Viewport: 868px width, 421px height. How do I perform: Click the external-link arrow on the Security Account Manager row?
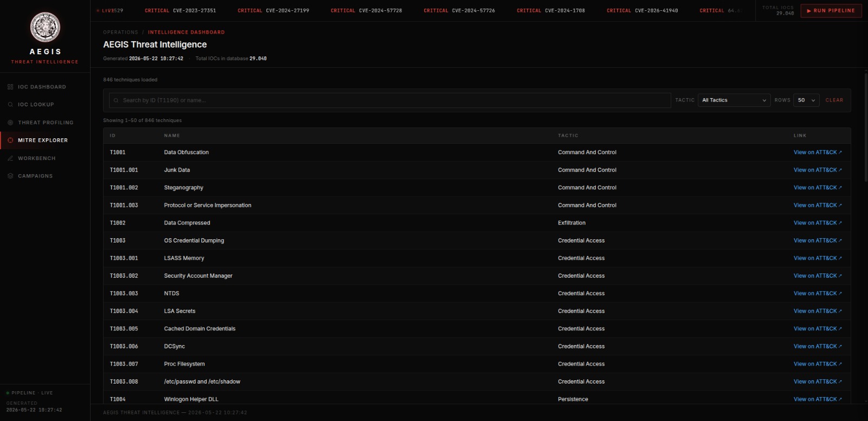pos(840,276)
